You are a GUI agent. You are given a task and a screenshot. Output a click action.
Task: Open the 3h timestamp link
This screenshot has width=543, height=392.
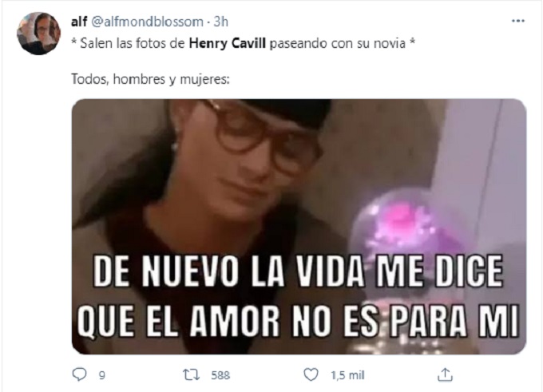pos(220,22)
